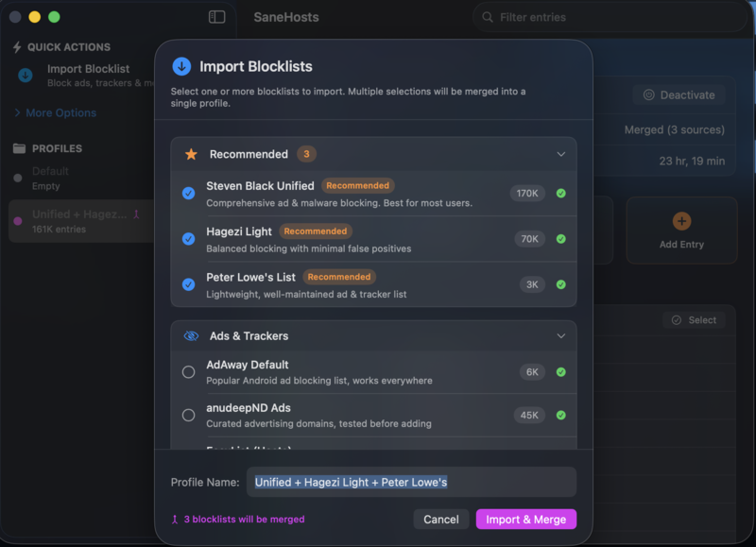Uncheck the Hagezi Light blocklist
The width and height of the screenshot is (756, 547).
click(186, 238)
